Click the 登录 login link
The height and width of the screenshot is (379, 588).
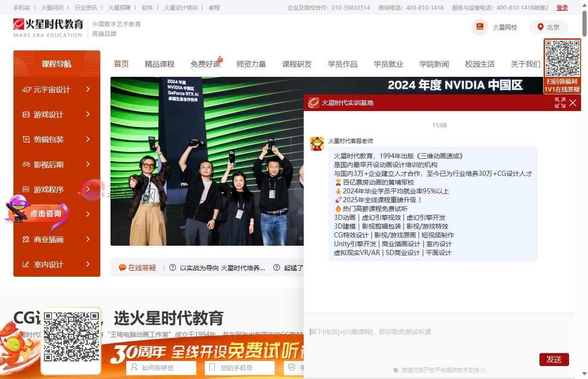[x=562, y=8]
